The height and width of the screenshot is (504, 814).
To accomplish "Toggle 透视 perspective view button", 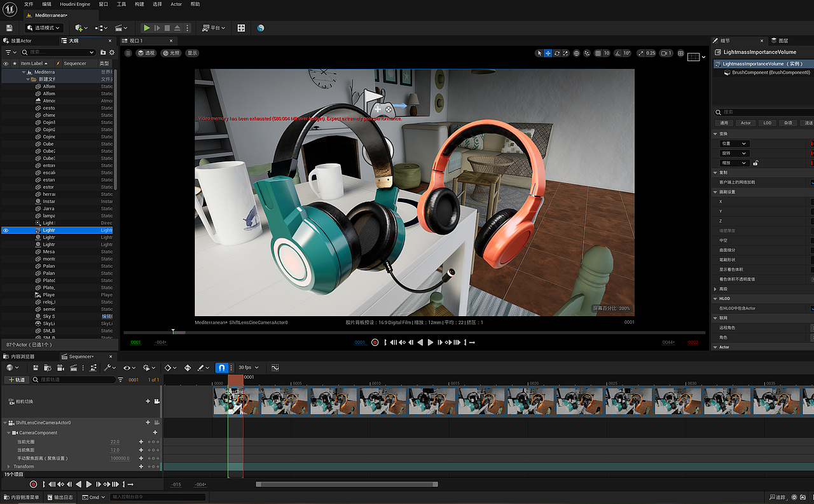I will coord(147,53).
